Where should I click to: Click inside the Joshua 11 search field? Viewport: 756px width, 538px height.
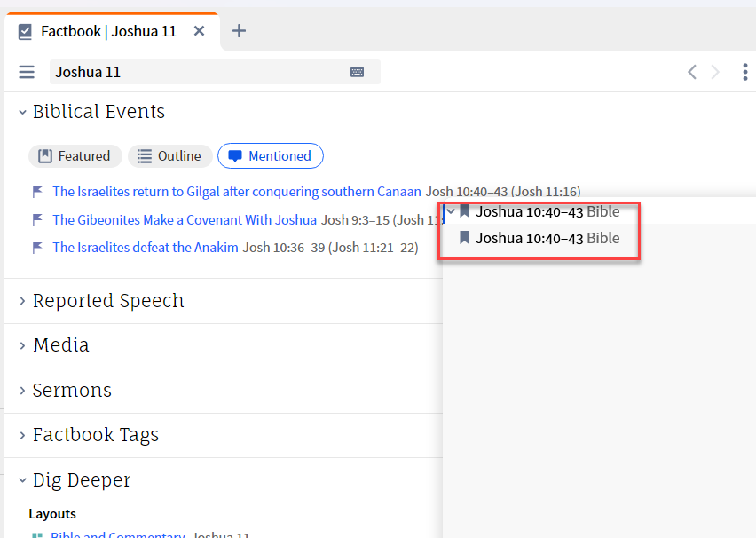pos(177,72)
